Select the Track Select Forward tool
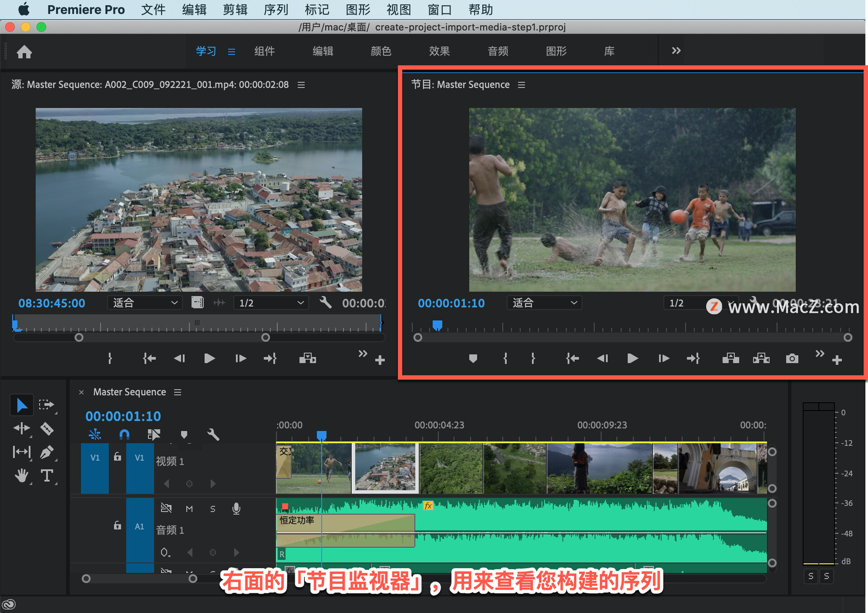 (x=46, y=404)
